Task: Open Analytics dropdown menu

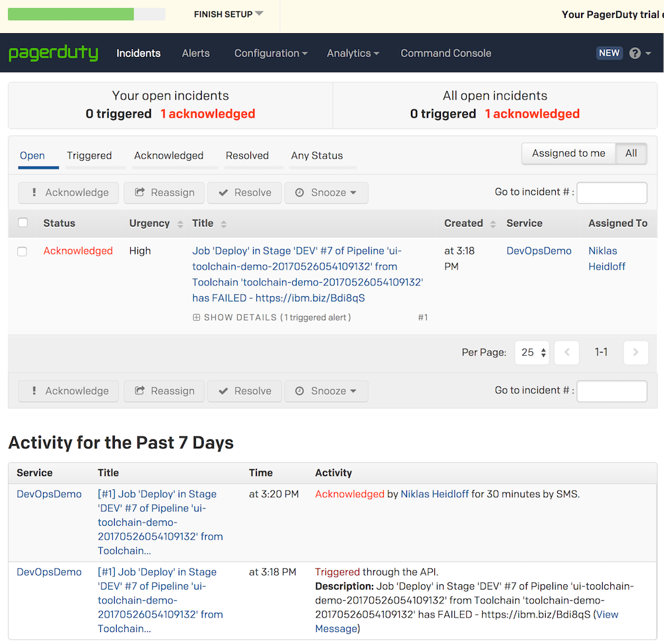Action: 353,53
